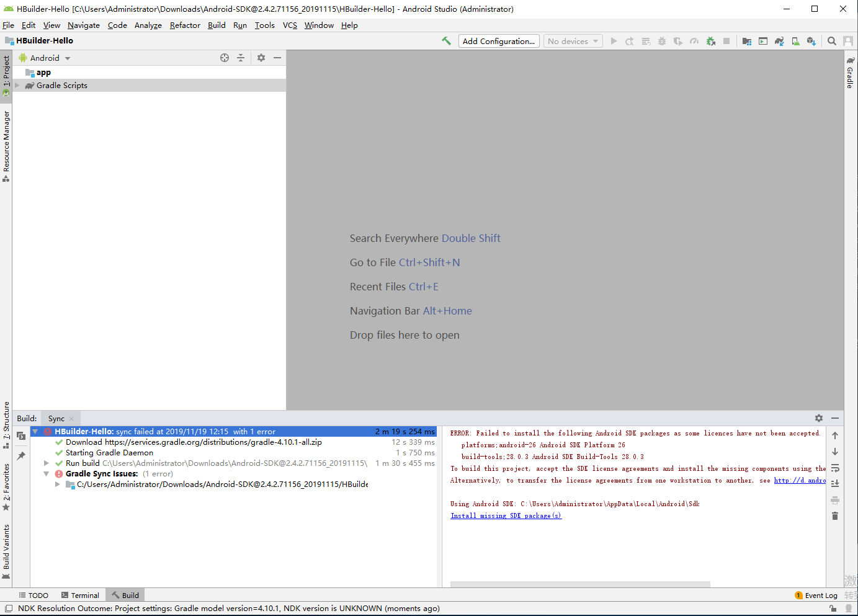Click the Collapse All icon in Project panel
The image size is (858, 616).
241,58
